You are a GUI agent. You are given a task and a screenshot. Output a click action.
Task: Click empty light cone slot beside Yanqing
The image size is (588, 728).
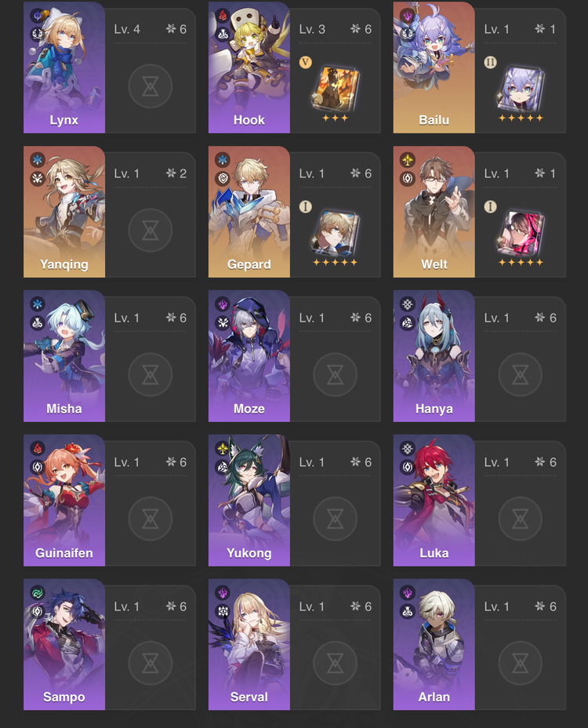[x=151, y=231]
